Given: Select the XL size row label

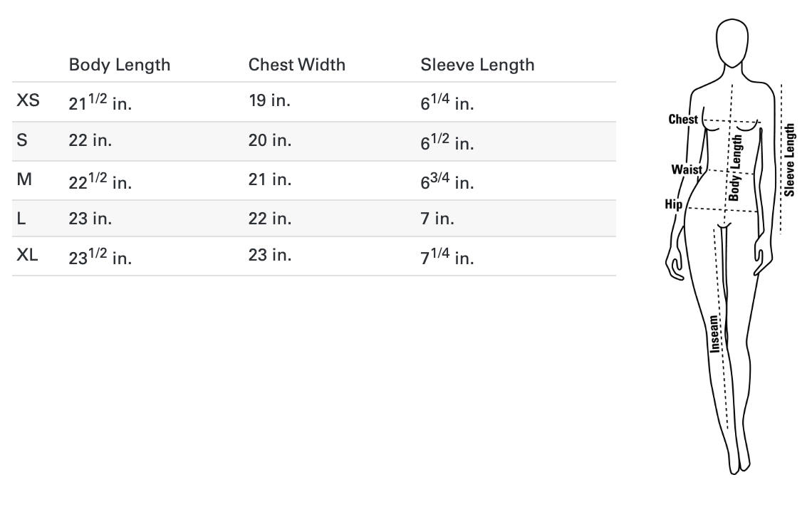Looking at the screenshot, I should (x=28, y=256).
